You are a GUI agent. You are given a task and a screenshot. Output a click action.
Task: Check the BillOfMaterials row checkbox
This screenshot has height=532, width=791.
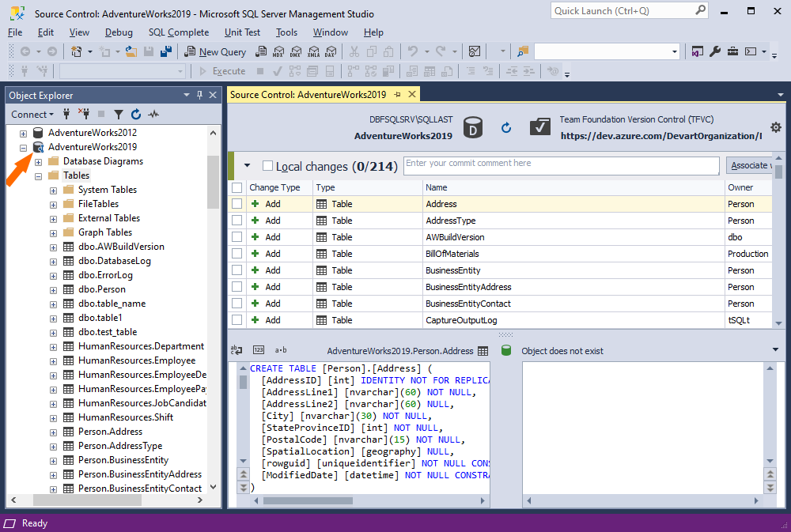tap(237, 254)
